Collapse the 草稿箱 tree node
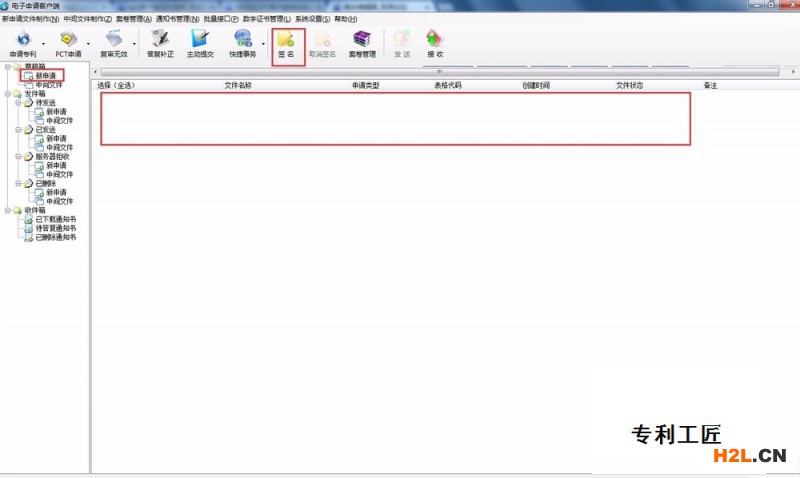Image resolution: width=800 pixels, height=478 pixels. click(x=7, y=67)
